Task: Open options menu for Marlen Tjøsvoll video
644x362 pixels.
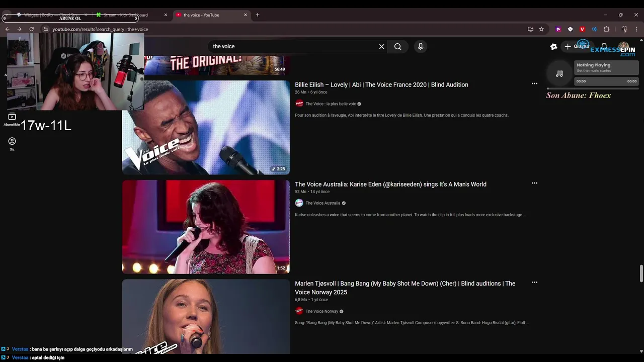Action: (534, 282)
